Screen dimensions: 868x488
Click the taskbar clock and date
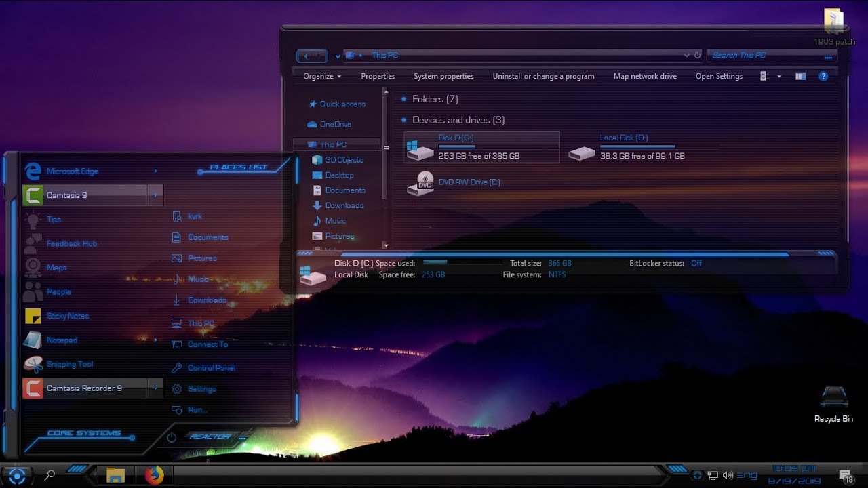click(793, 474)
